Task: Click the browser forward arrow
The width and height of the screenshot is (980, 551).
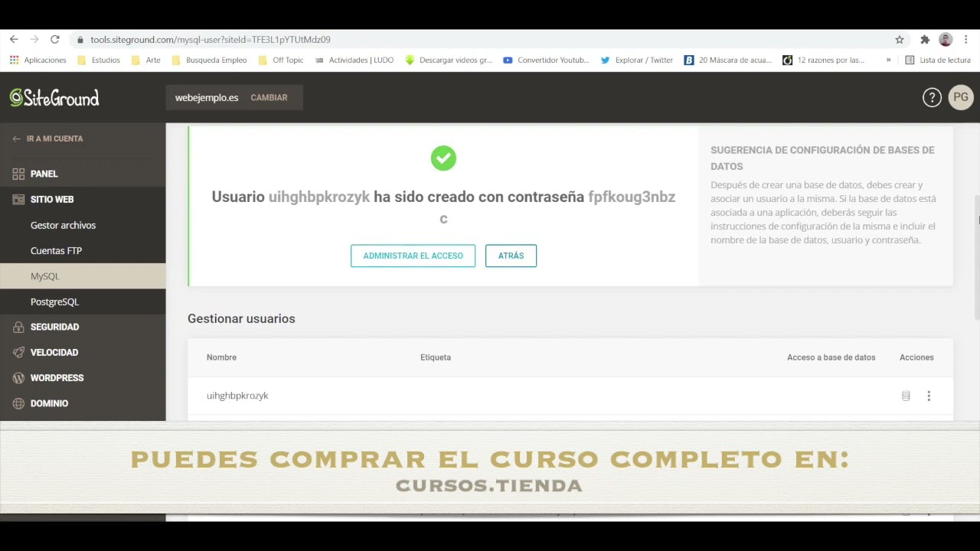Action: pos(34,39)
